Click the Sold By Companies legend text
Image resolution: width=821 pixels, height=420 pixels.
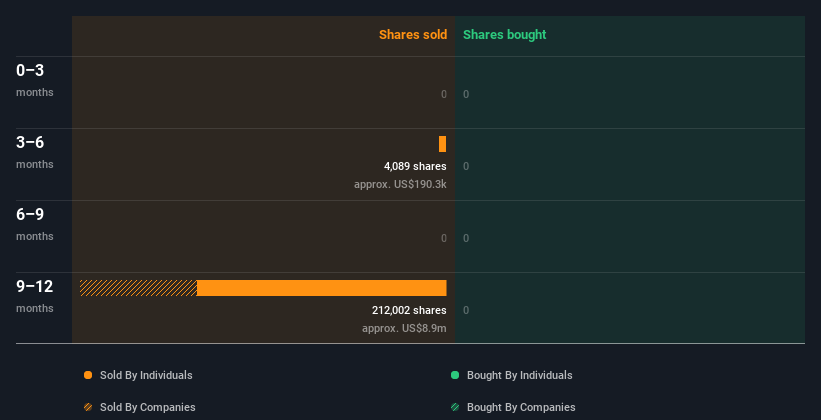pyautogui.click(x=148, y=407)
